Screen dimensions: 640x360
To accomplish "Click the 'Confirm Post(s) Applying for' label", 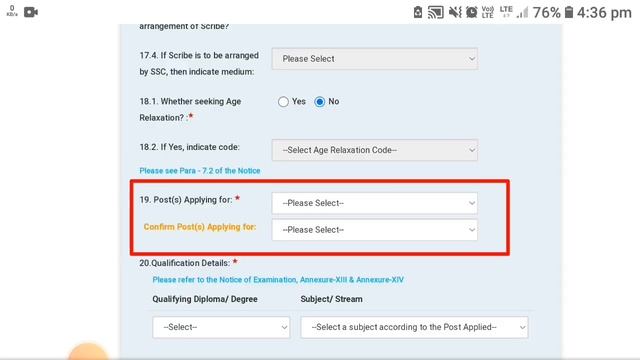I will point(200,227).
